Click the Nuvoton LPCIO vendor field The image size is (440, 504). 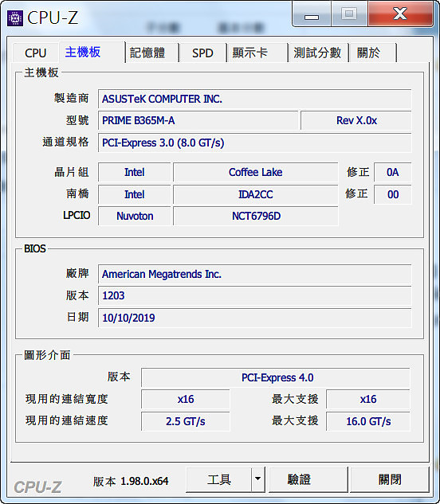point(135,216)
